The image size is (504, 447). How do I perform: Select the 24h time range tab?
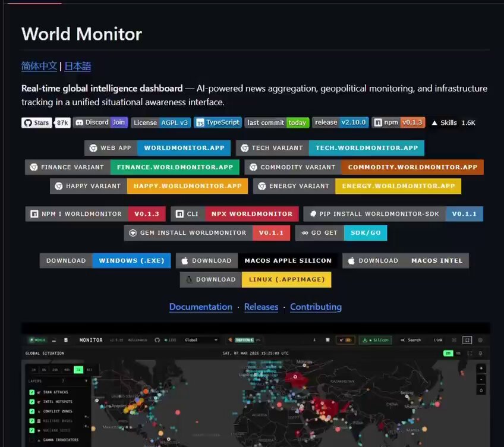(55, 370)
